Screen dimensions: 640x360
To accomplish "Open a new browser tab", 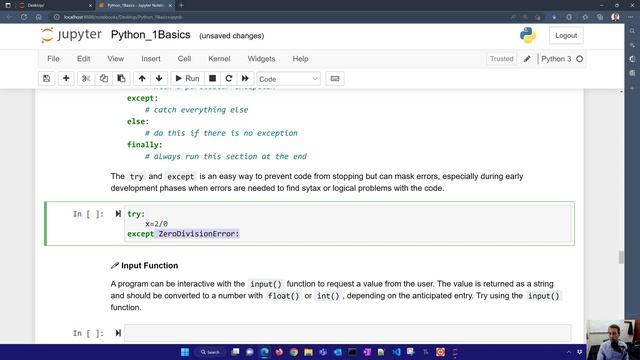I will pos(181,5).
